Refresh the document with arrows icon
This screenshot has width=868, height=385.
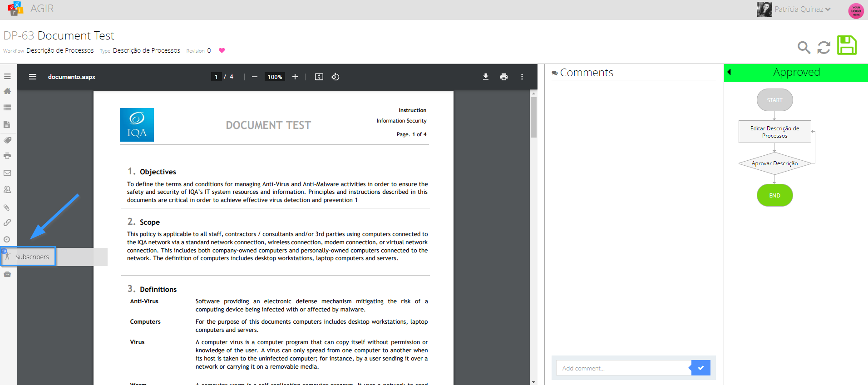tap(824, 47)
